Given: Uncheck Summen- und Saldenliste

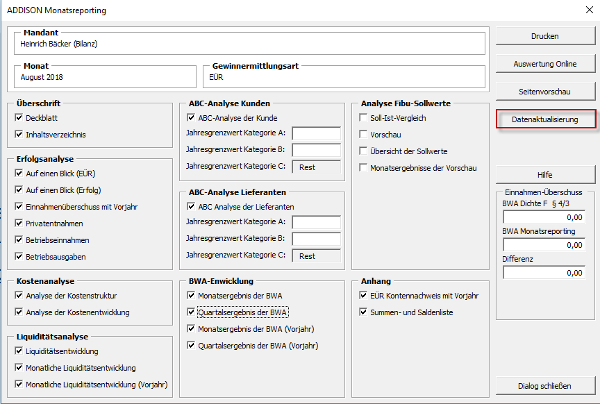Looking at the screenshot, I should coord(363,312).
